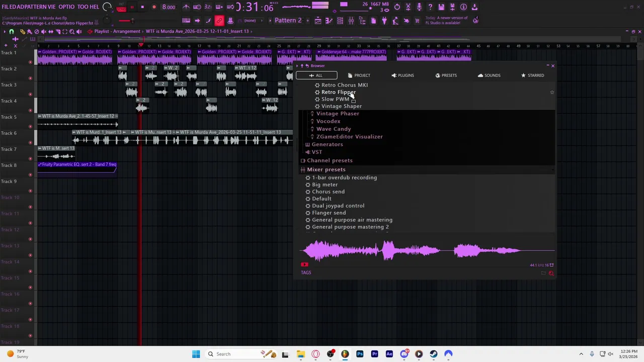The height and width of the screenshot is (362, 644).
Task: Toggle SONG mode button
Action: (121, 10)
